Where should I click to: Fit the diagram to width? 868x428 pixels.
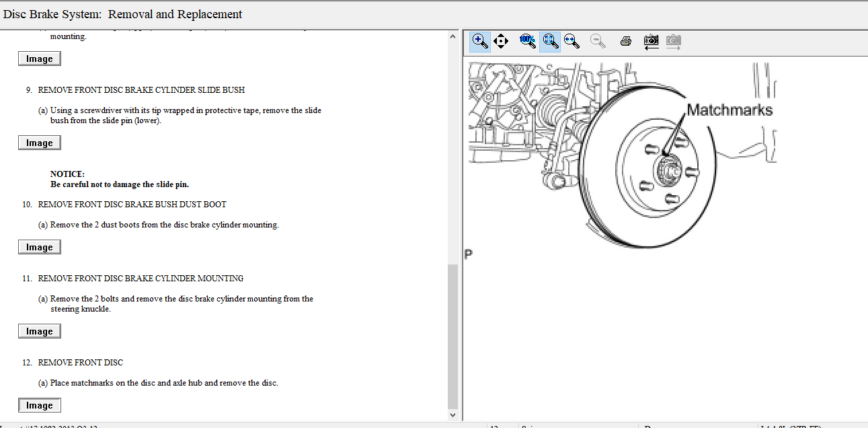point(572,41)
